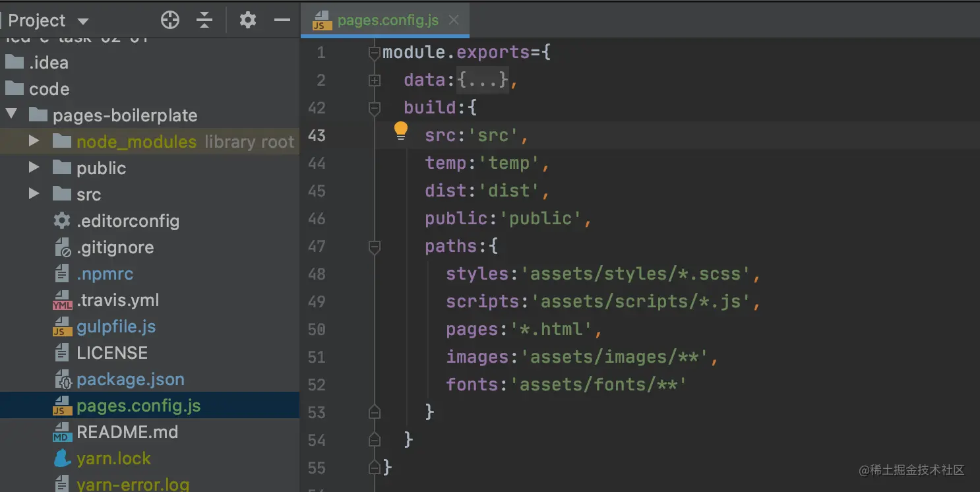Select yarn-error.log in the project tree
Screen dimensions: 980x492
tap(150, 485)
